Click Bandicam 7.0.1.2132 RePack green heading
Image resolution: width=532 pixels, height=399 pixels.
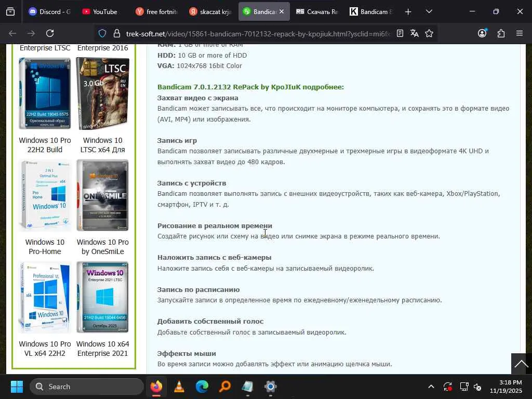click(250, 87)
